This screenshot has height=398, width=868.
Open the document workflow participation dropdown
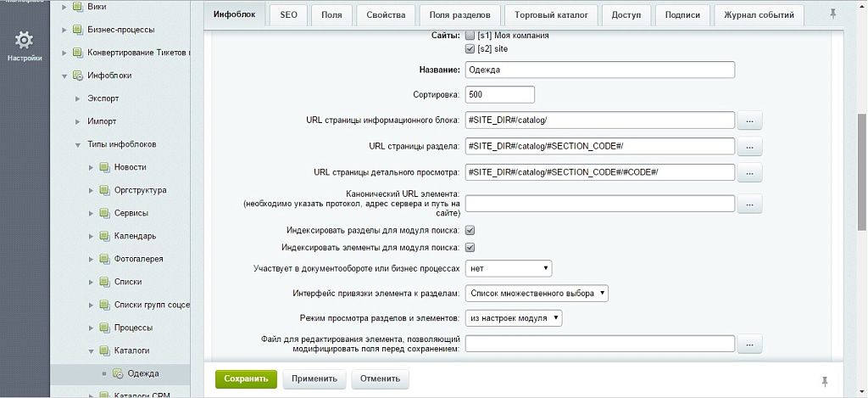pos(509,269)
